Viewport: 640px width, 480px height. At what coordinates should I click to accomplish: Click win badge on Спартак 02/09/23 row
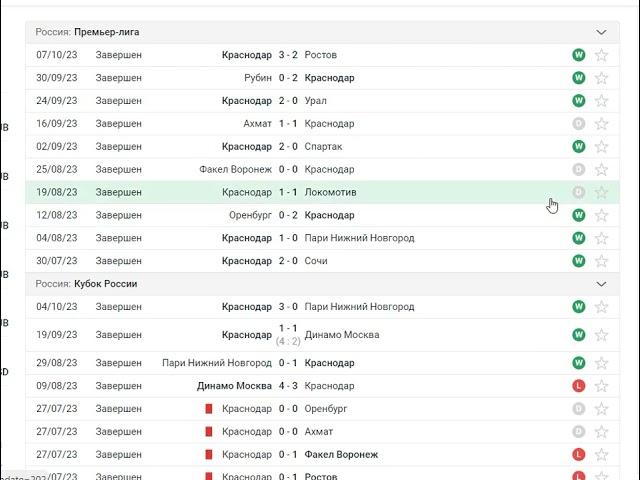(579, 147)
